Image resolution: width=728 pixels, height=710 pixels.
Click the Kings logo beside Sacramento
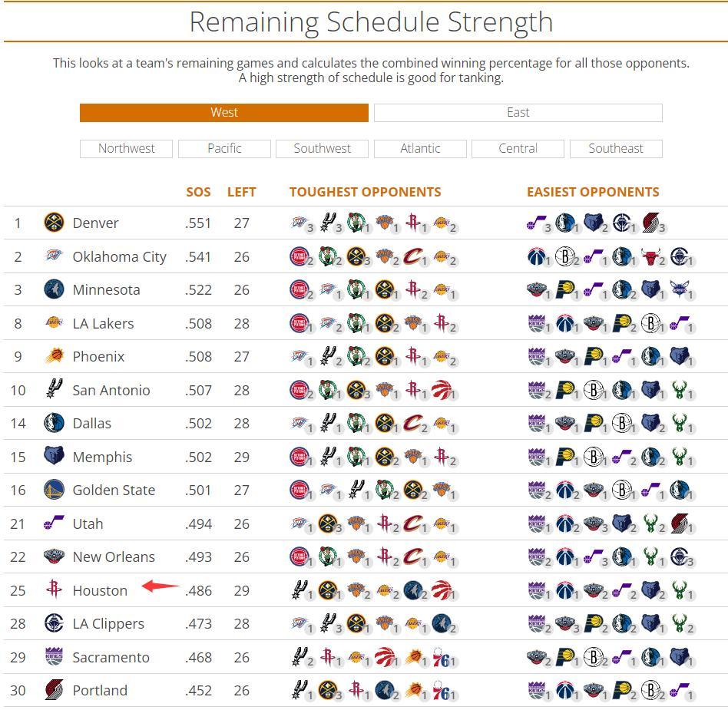[54, 657]
